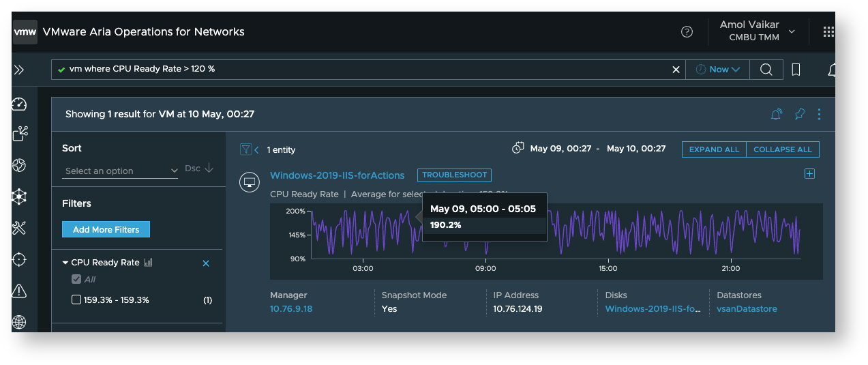This screenshot has width=868, height=365.
Task: Click the TROUBLESHOOT button
Action: click(454, 175)
